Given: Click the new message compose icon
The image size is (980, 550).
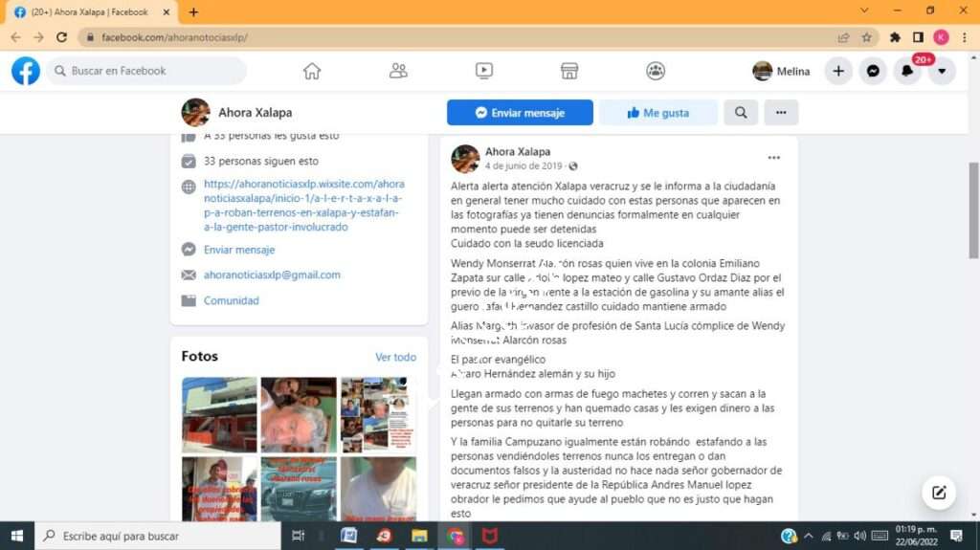Looking at the screenshot, I should coord(939,493).
